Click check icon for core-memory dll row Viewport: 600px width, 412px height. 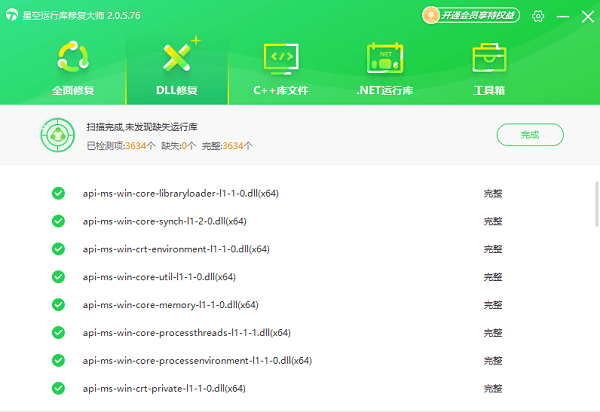point(58,305)
